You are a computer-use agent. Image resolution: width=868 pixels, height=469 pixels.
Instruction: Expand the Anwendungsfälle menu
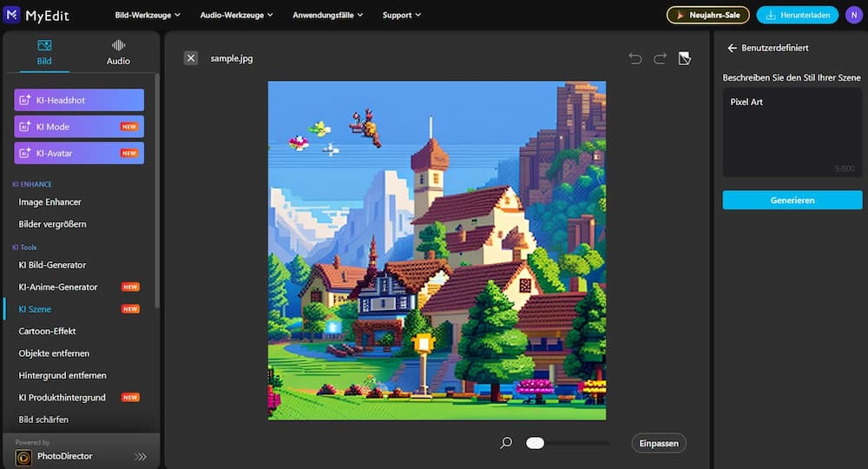click(328, 15)
